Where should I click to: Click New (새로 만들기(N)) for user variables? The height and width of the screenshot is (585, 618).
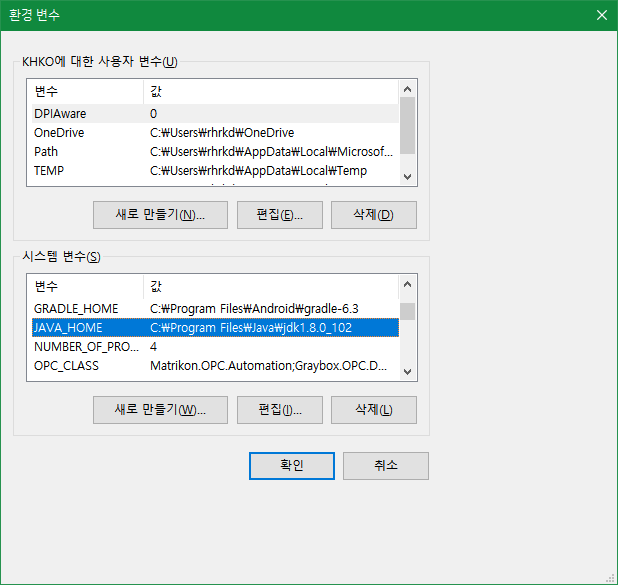pyautogui.click(x=160, y=215)
